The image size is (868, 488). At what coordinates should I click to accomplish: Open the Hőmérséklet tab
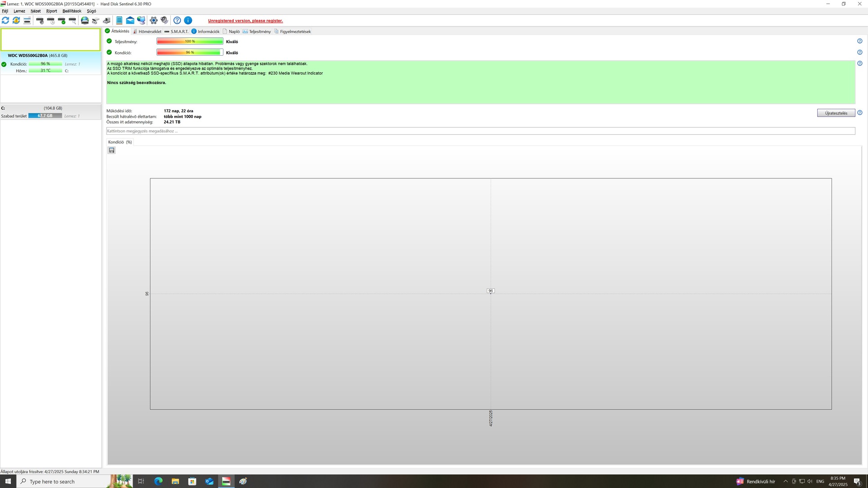pos(147,31)
